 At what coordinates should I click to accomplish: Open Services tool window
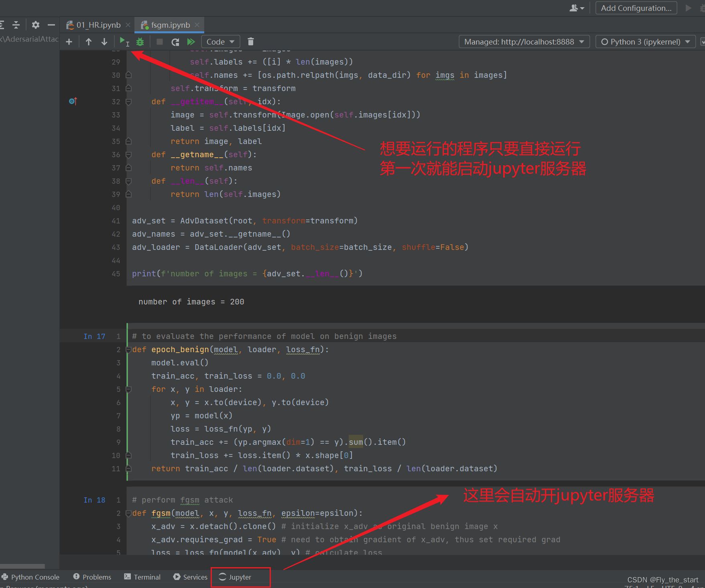(191, 577)
